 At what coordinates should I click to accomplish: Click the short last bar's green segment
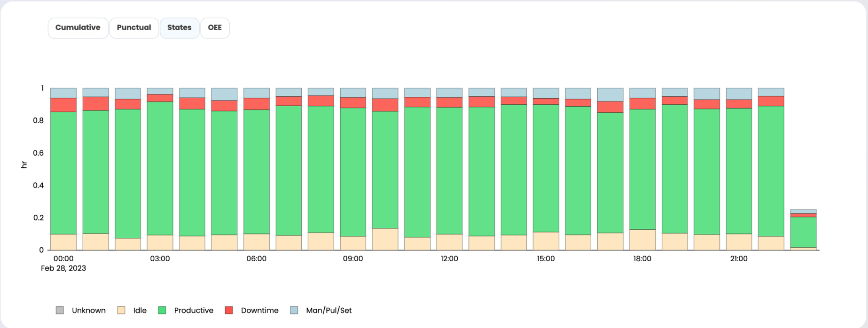(x=803, y=232)
